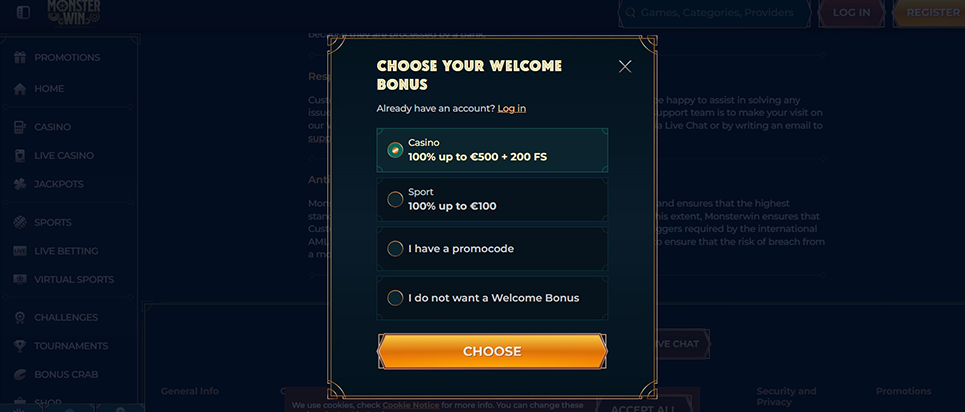Click the Home house icon
Image resolution: width=965 pixels, height=412 pixels.
point(20,89)
